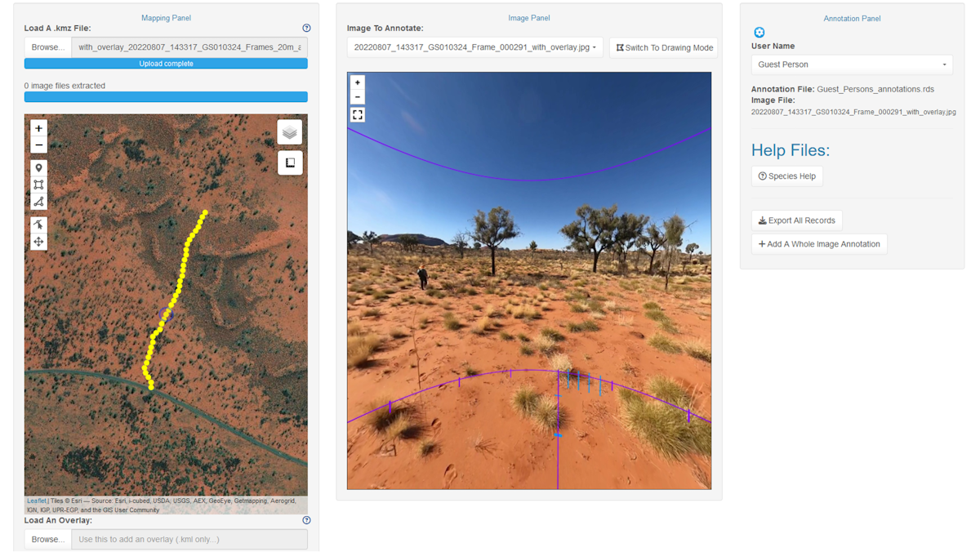This screenshot has height=552, width=980.
Task: Click the overlay file path input field
Action: pos(189,539)
